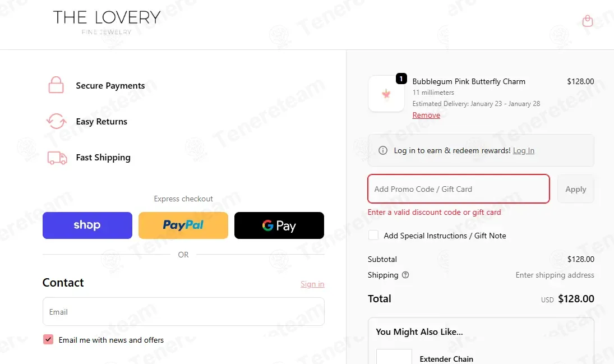Click The Lovery Fine Jewelry logo
Screen dimensions: 614x364
click(107, 22)
